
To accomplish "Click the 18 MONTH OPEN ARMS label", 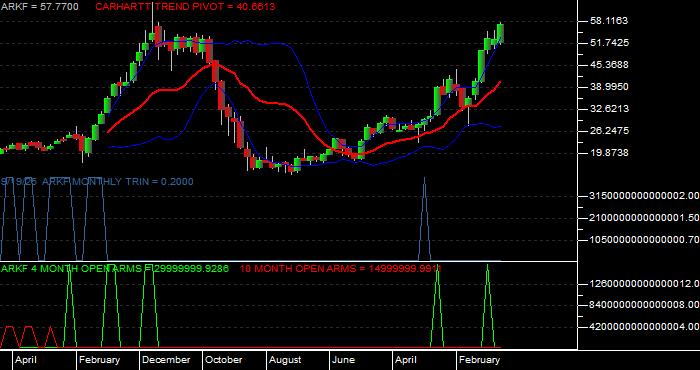I will [340, 268].
